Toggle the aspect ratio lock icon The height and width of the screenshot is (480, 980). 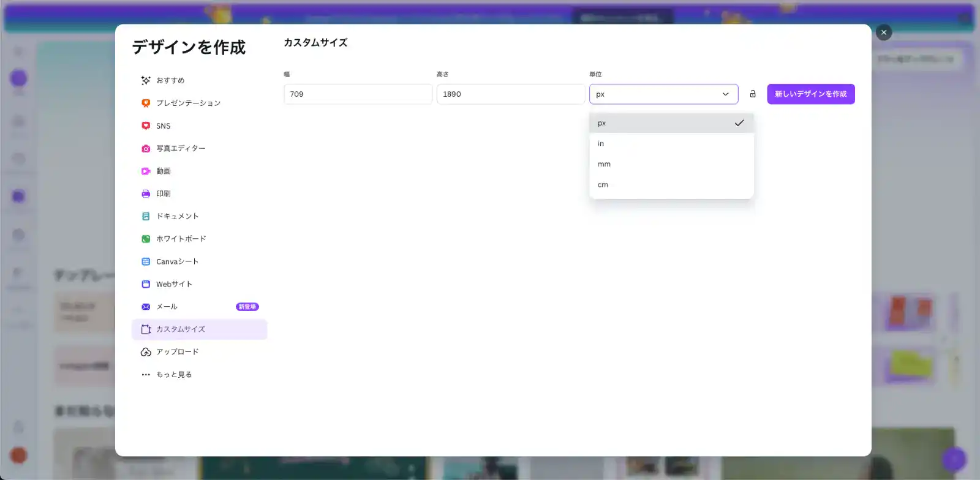753,94
